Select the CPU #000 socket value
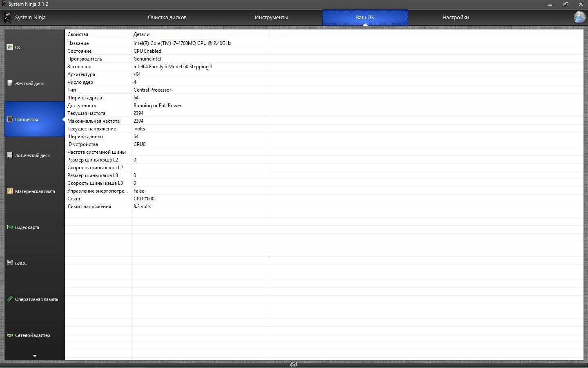Image resolution: width=588 pixels, height=368 pixels. (x=144, y=199)
